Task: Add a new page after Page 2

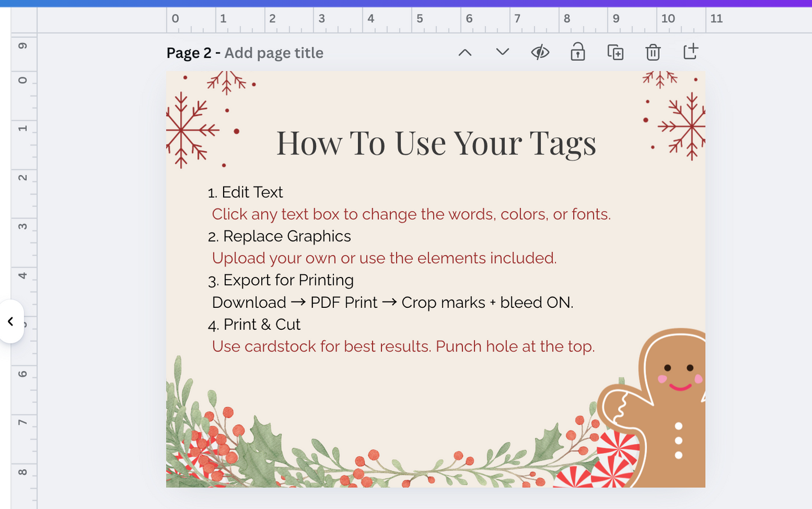Action: tap(690, 51)
